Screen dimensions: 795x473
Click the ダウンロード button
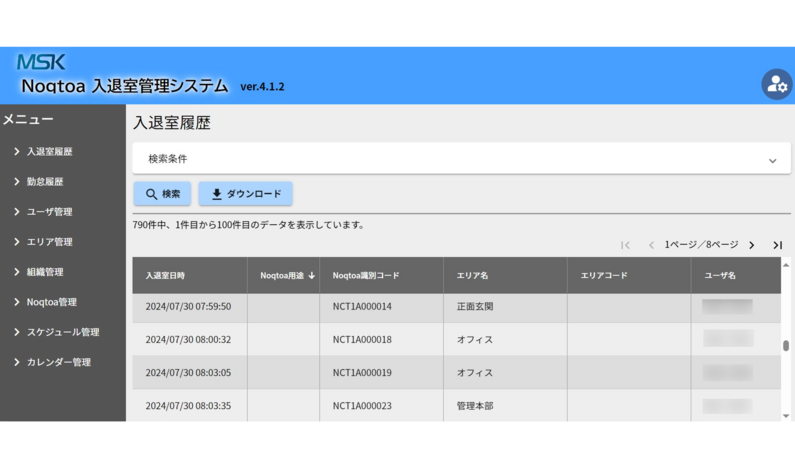[246, 194]
